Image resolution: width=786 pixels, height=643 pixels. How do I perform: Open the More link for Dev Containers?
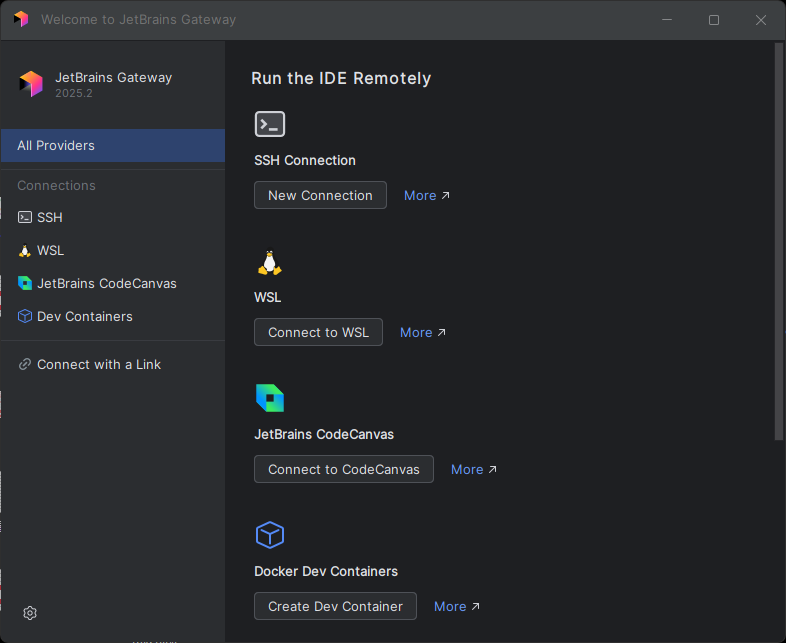457,606
